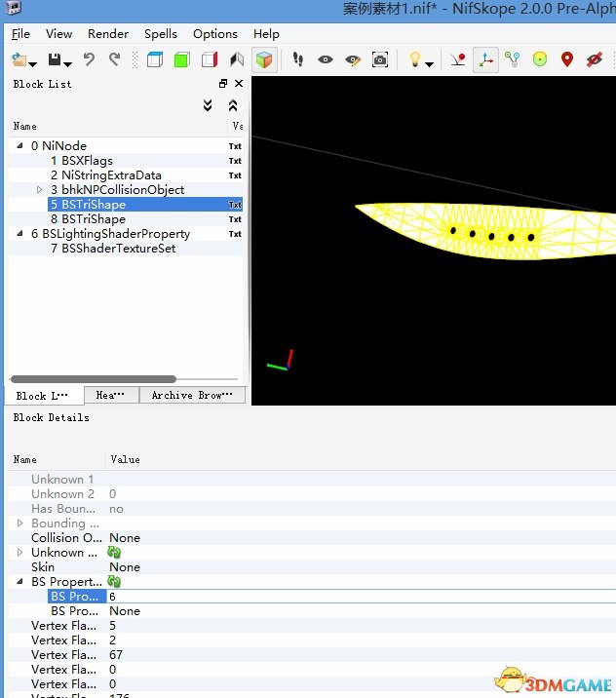Select 1 BSXFlags block
The image size is (616, 698).
(x=82, y=160)
